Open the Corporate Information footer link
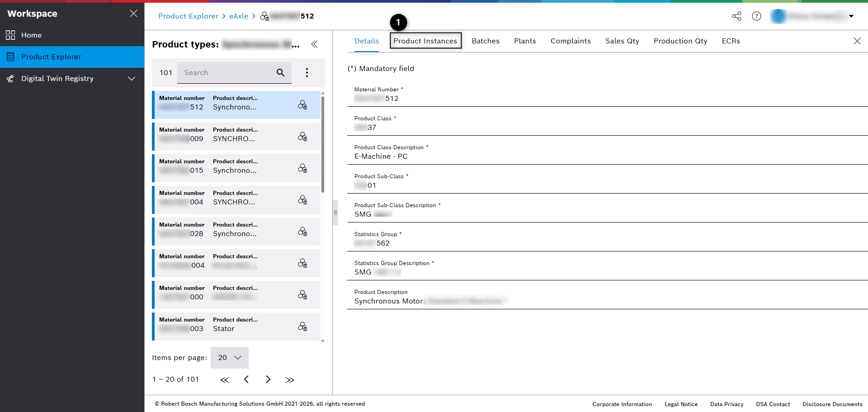 622,404
